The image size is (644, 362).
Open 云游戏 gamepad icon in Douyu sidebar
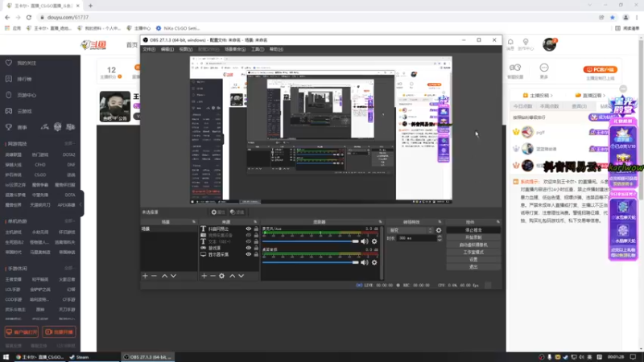tap(9, 111)
